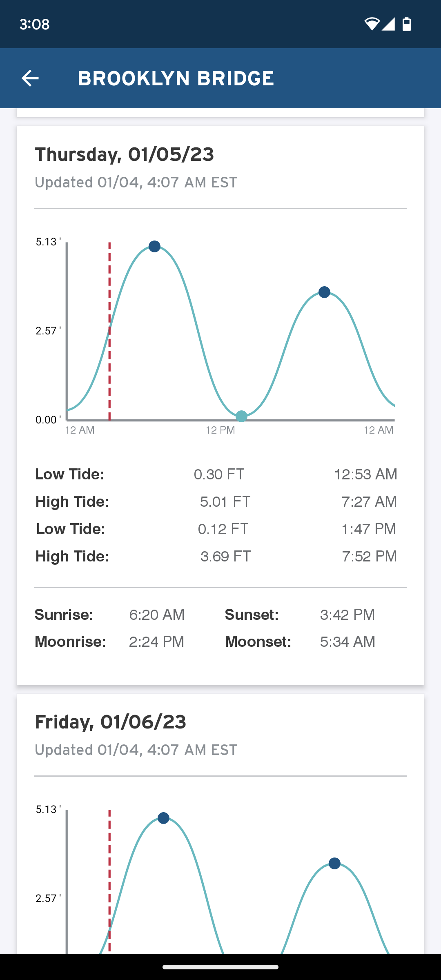Image resolution: width=441 pixels, height=980 pixels.
Task: Tap the Thursday, 01/05/23 heading
Action: pos(124,154)
